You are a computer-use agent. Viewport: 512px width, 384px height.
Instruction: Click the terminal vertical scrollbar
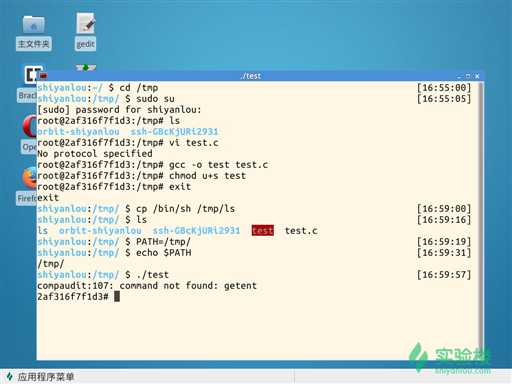click(x=481, y=220)
